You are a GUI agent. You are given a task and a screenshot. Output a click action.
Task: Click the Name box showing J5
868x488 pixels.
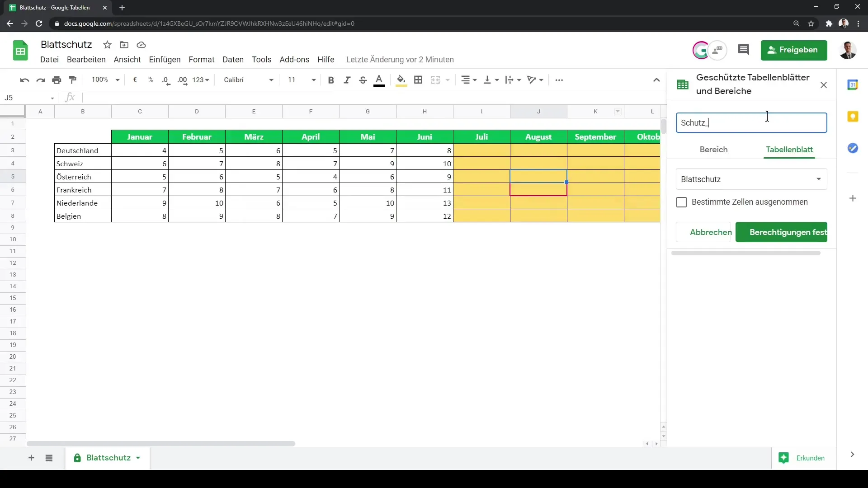(29, 98)
